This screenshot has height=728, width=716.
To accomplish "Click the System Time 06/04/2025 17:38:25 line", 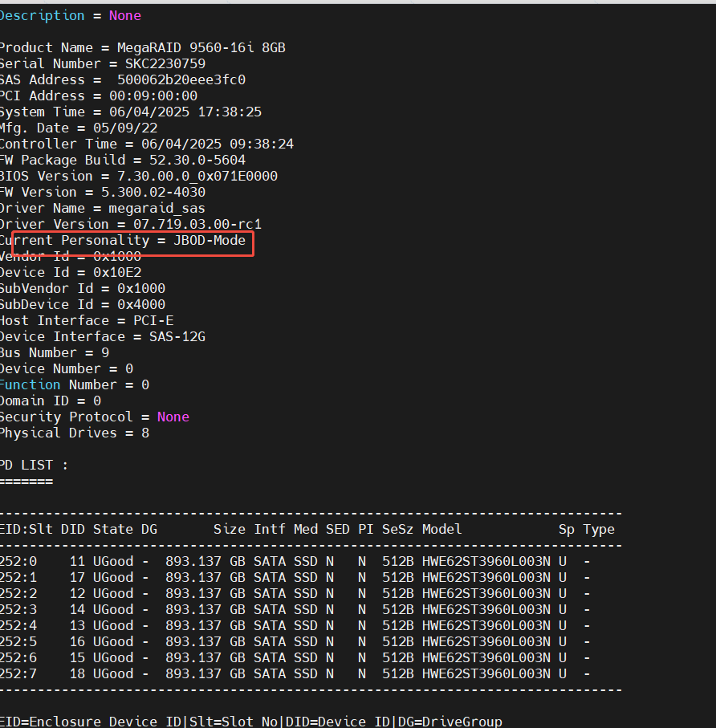I will pyautogui.click(x=131, y=112).
